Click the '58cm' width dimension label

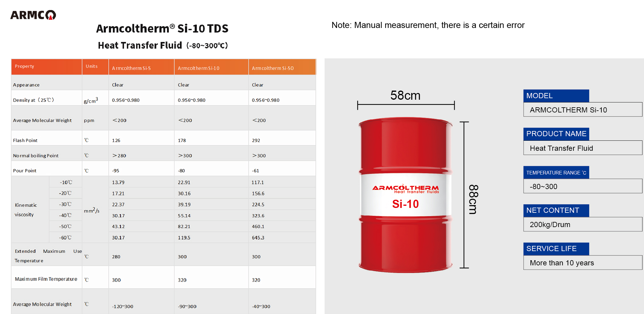(x=406, y=95)
